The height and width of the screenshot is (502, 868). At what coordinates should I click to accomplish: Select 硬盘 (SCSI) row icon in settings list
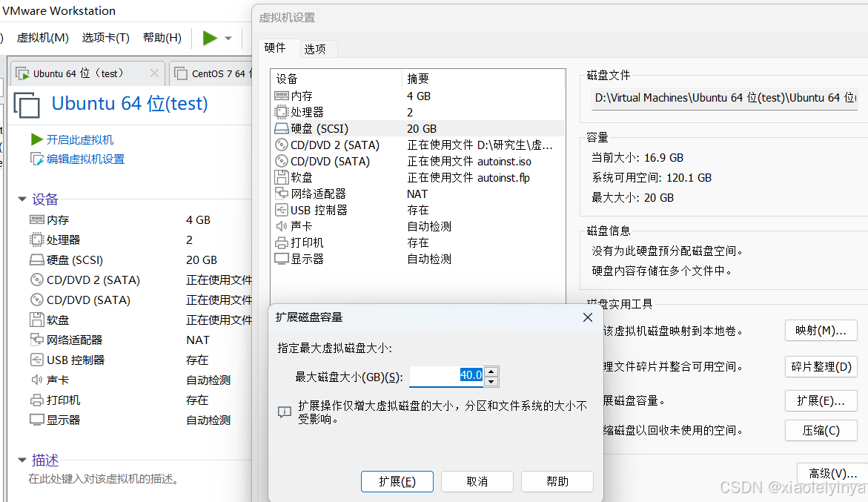(x=282, y=128)
